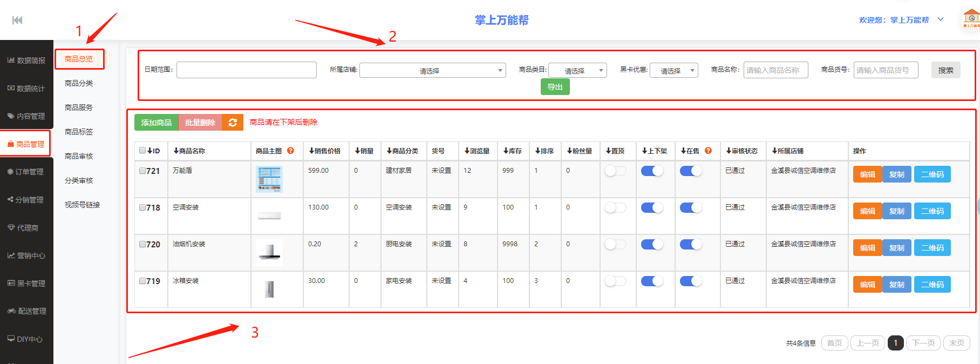Click the 商品名称 search input field
This screenshot has height=364, width=980.
click(x=775, y=70)
